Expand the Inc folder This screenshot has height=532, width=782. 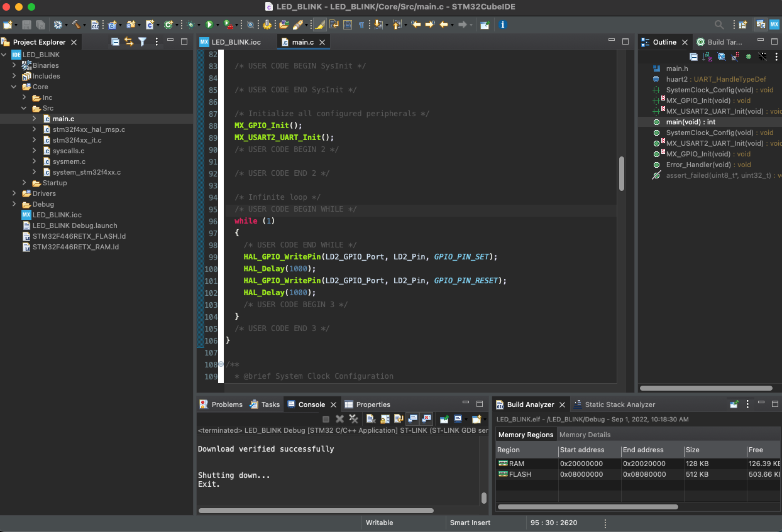pos(24,97)
